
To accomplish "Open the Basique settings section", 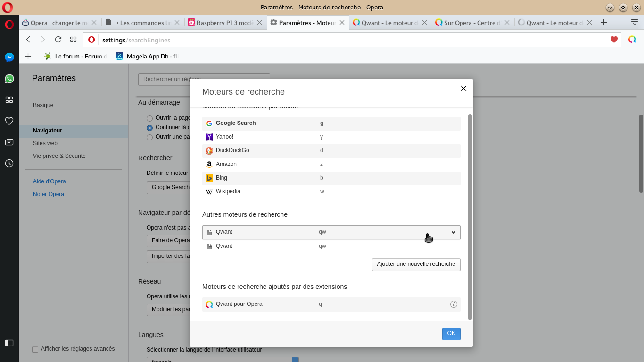I will (x=43, y=105).
